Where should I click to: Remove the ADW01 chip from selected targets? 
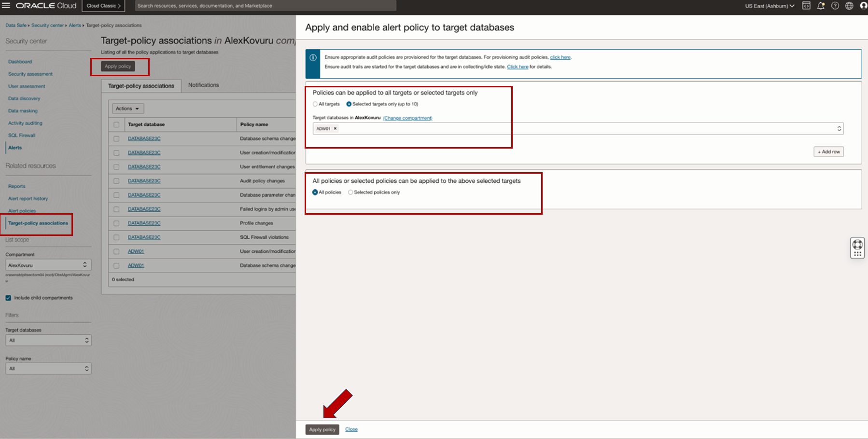pos(335,129)
